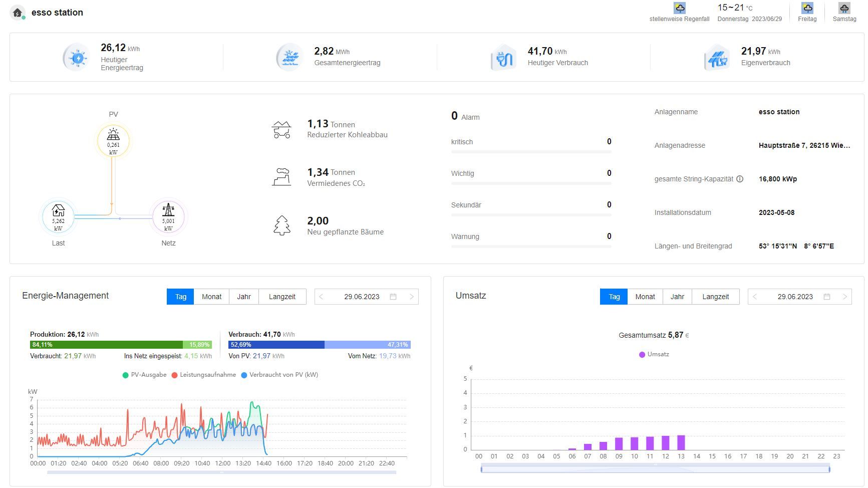Click the Heutiger Energieertrag sun icon
This screenshot has height=488, width=868.
pos(78,58)
